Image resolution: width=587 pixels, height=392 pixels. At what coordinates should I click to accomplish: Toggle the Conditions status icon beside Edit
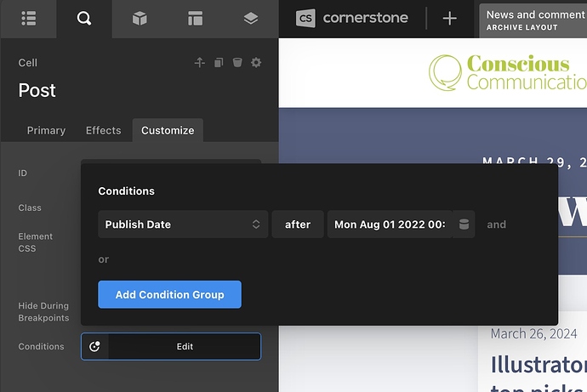pos(95,346)
